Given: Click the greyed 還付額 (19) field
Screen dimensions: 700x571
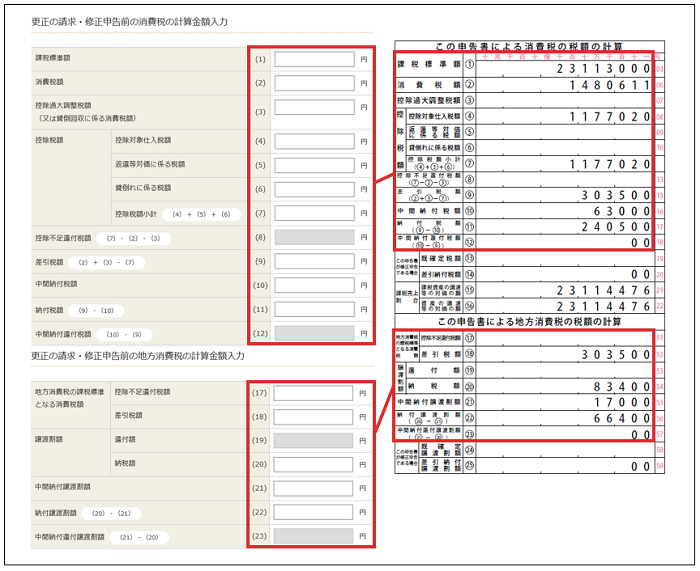Looking at the screenshot, I should point(314,440).
